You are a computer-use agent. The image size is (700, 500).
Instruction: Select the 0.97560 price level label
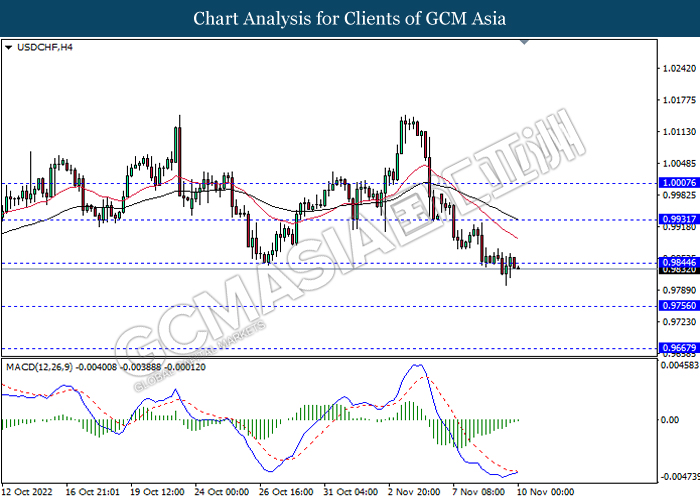679,306
